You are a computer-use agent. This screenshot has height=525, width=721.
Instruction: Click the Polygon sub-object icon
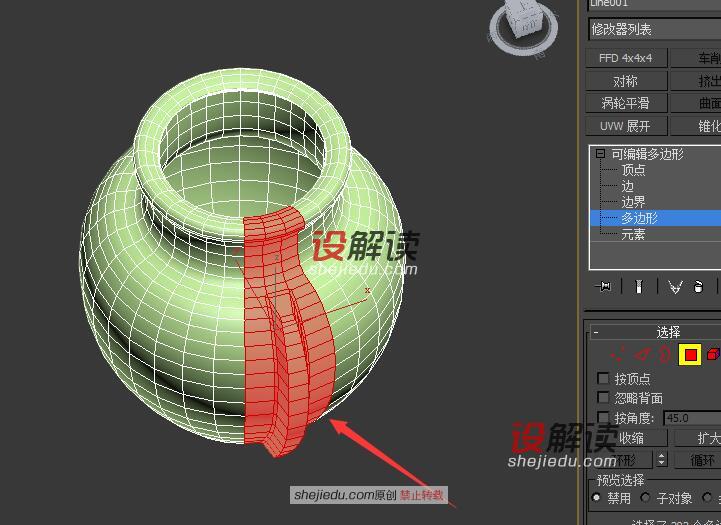coord(690,354)
